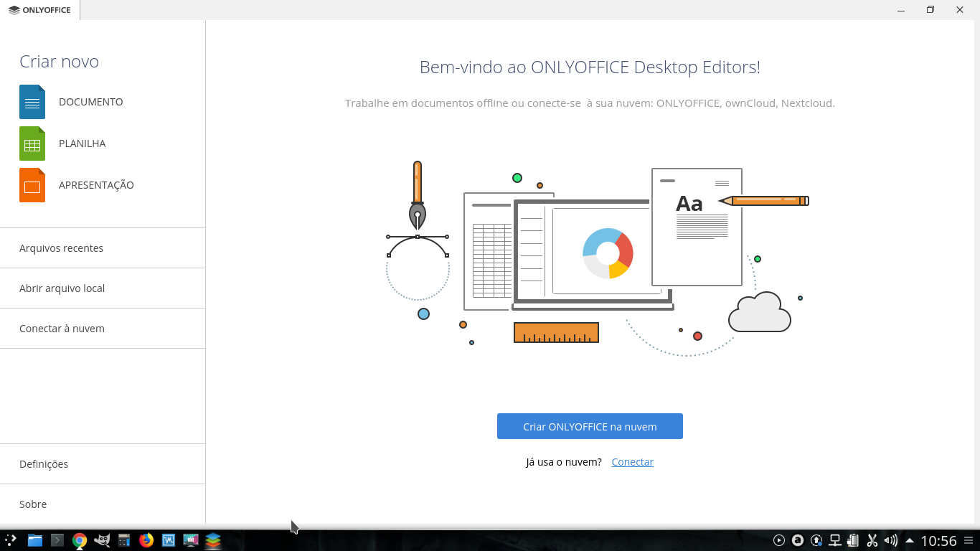The height and width of the screenshot is (551, 980).
Task: Minimize the ONLYOFFICE window
Action: 901,10
